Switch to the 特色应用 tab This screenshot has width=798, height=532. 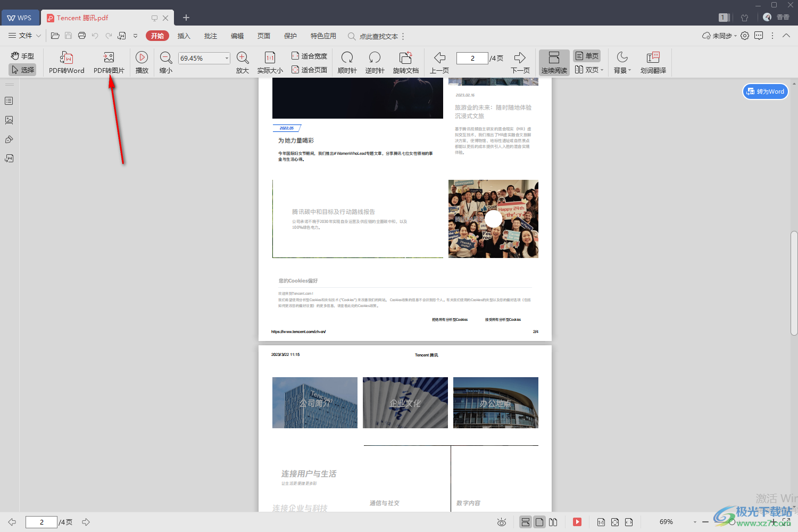[323, 36]
